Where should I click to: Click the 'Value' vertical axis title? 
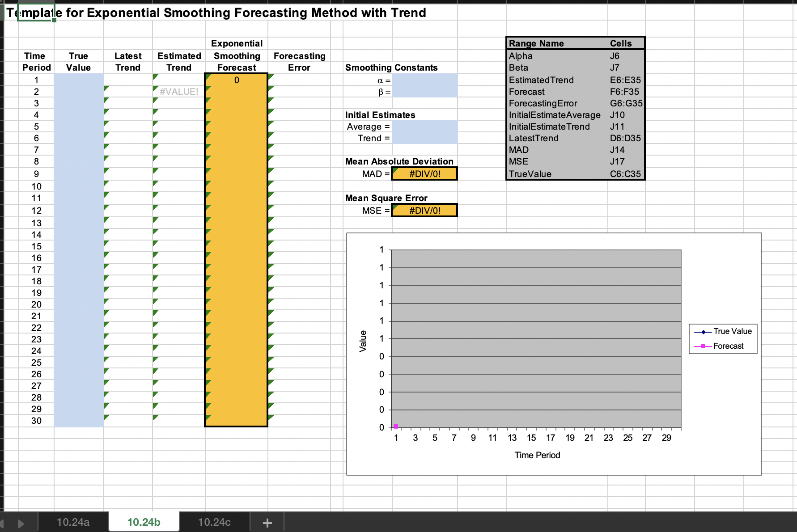[363, 341]
